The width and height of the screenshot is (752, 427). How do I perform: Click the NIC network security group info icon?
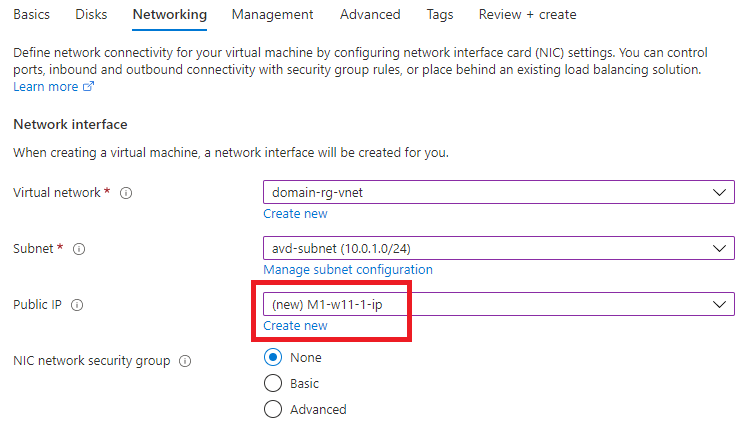coord(185,361)
